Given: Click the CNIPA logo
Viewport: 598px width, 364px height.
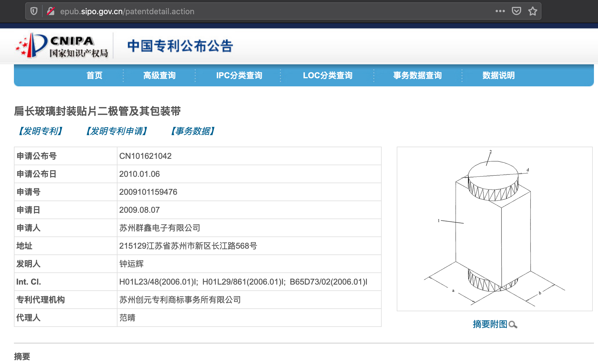Looking at the screenshot, I should (x=62, y=46).
